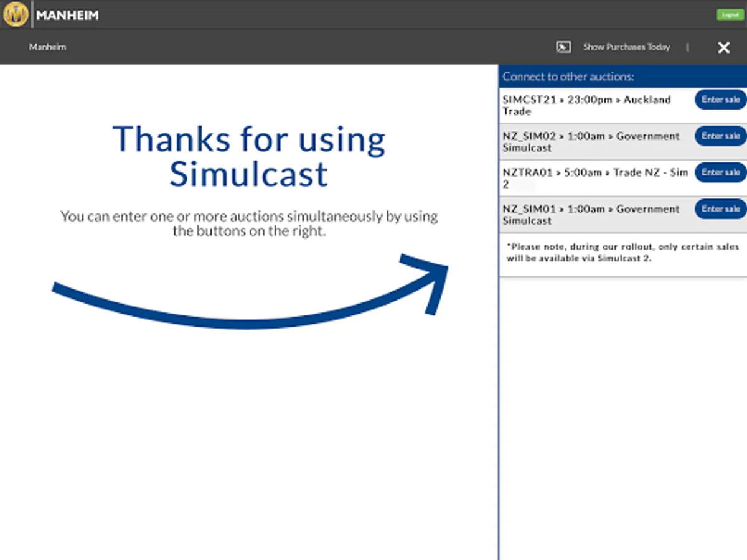
Task: Click the NZ_SIM01 » 1:00am » Government Simulcast text
Action: pos(591,215)
